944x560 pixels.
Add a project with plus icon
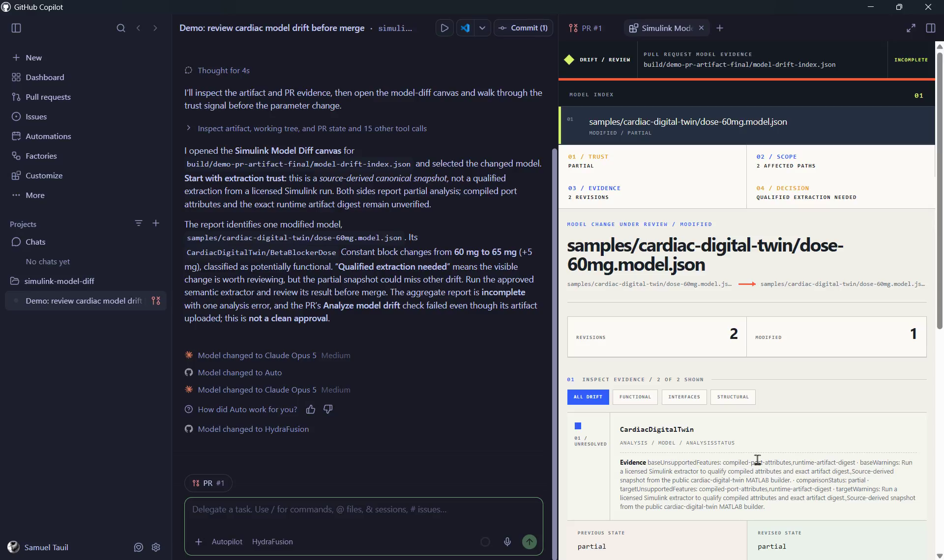pos(156,223)
